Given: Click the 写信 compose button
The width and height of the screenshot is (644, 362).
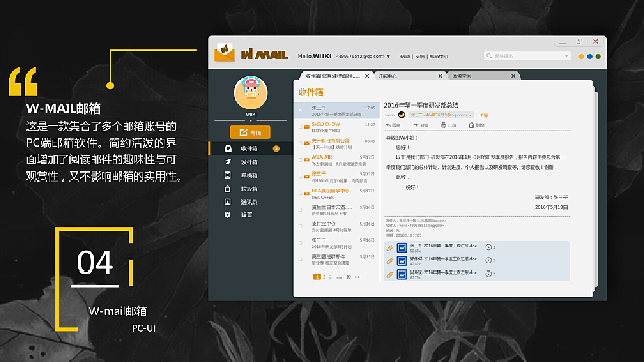Looking at the screenshot, I should coord(250,132).
